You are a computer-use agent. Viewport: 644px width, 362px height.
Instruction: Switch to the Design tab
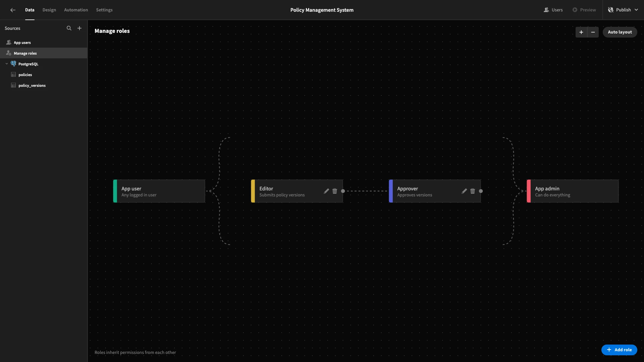click(49, 10)
